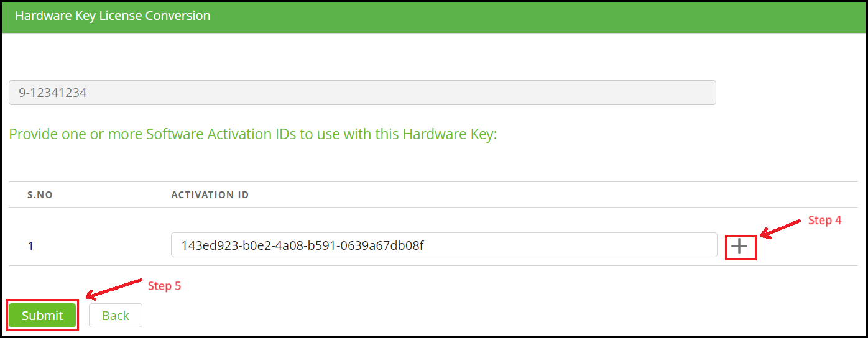This screenshot has height=338, width=868.
Task: Click the Hardware Key License Conversion title
Action: pos(113,16)
